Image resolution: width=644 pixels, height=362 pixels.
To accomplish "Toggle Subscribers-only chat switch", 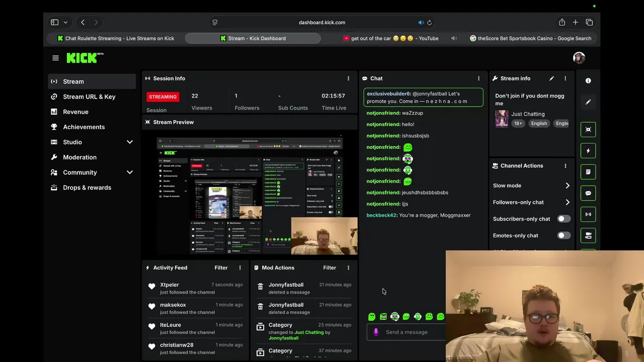I will (x=564, y=219).
